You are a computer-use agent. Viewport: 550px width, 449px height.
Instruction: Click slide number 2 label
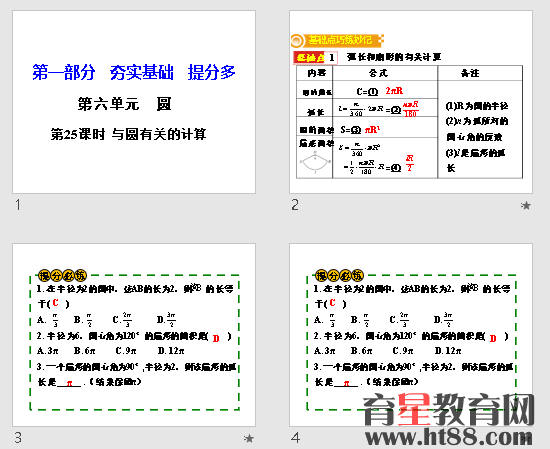coord(295,205)
